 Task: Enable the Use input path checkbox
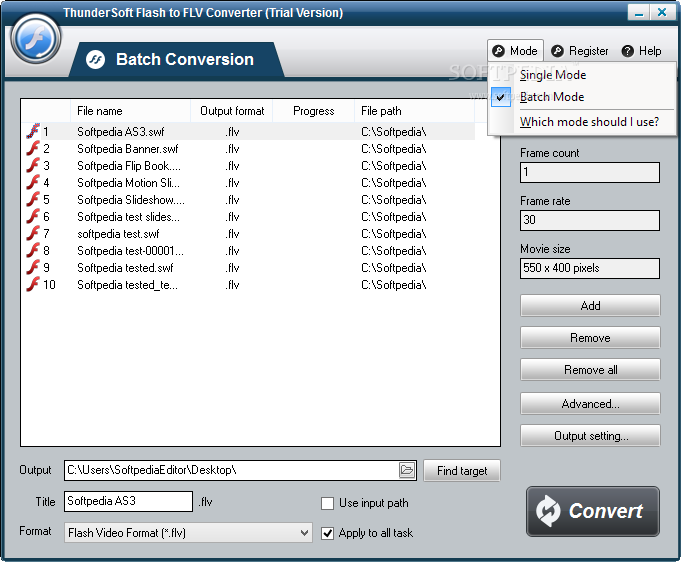[327, 503]
